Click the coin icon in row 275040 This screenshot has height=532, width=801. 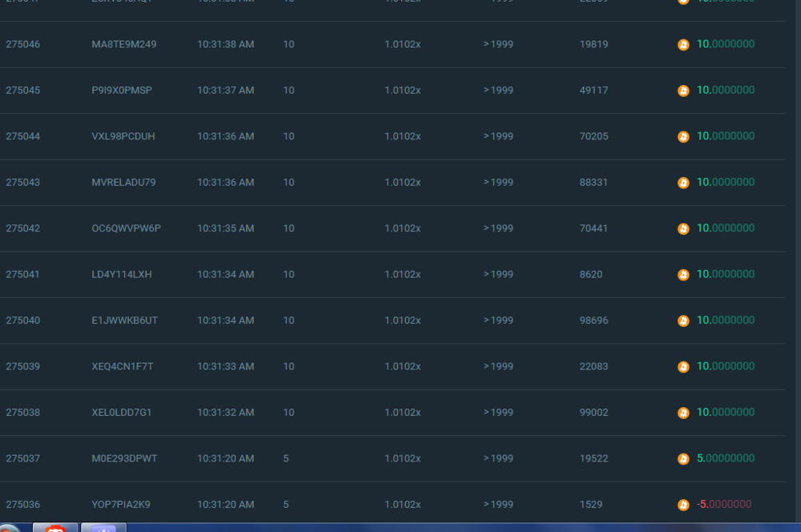pos(683,321)
